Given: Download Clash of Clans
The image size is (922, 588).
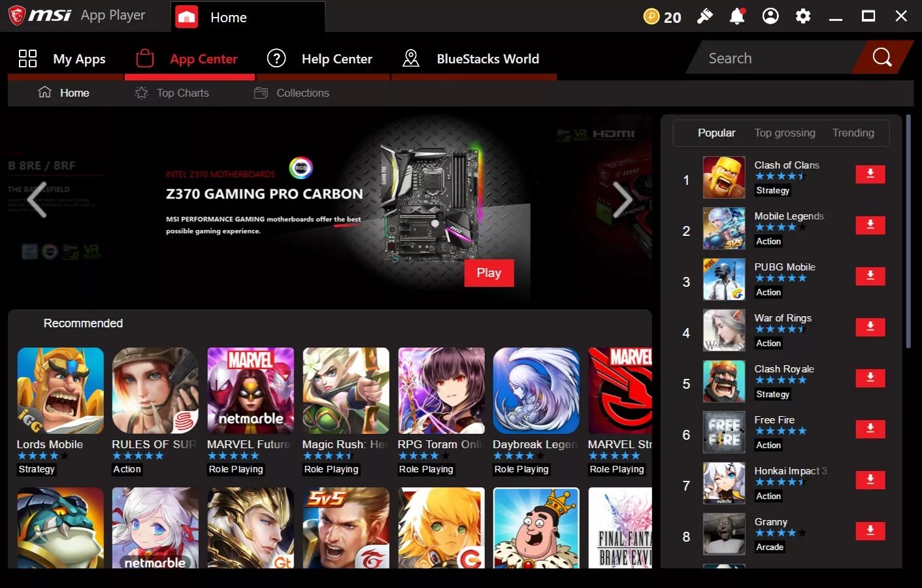Looking at the screenshot, I should pos(870,174).
